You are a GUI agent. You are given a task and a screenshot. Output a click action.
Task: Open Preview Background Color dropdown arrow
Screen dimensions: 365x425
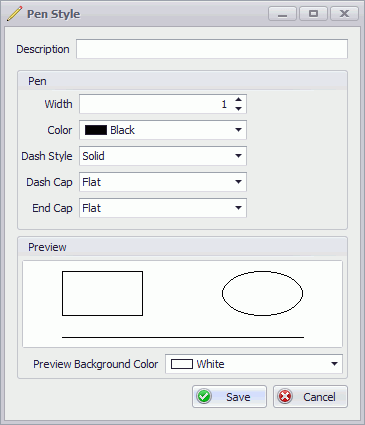pyautogui.click(x=334, y=364)
